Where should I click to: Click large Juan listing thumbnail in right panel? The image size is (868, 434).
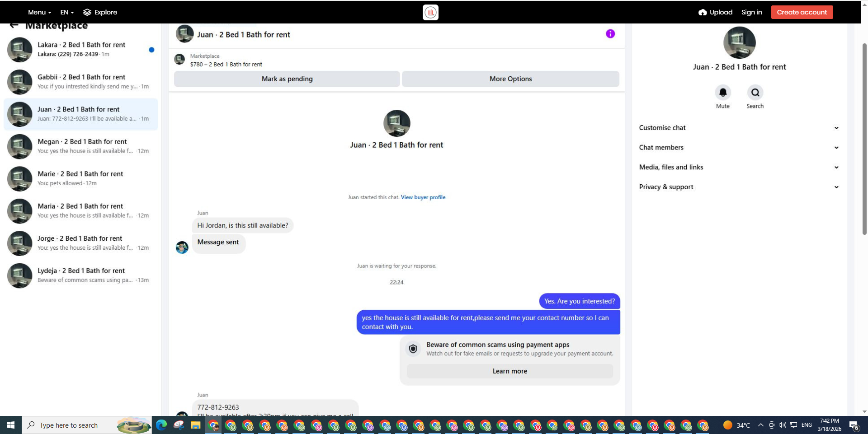pyautogui.click(x=739, y=43)
